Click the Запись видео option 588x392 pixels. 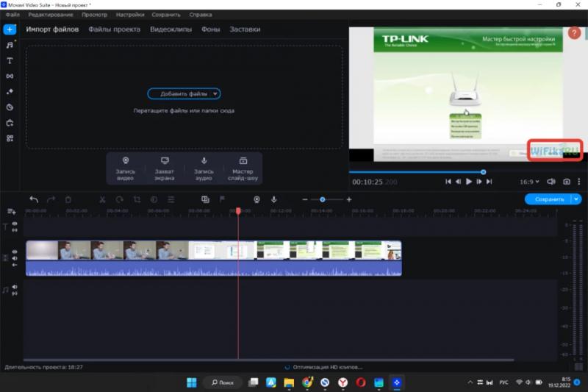coord(126,168)
